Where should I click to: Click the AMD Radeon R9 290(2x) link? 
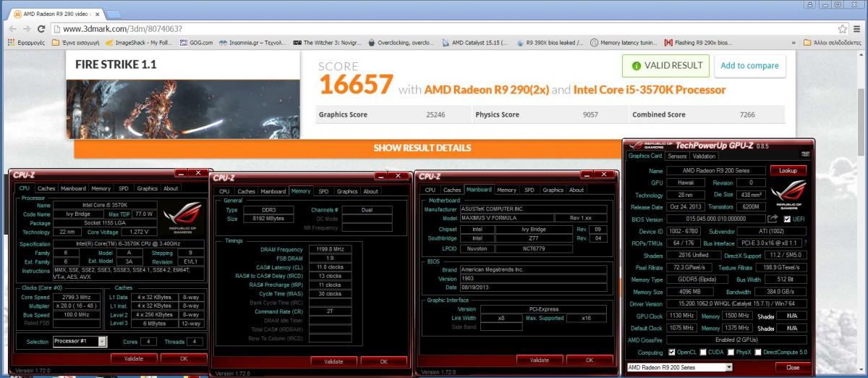click(487, 90)
